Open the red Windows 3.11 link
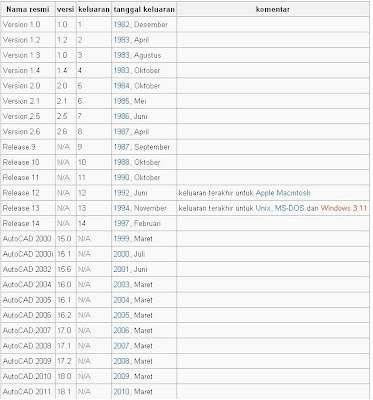373x400 pixels. [344, 208]
